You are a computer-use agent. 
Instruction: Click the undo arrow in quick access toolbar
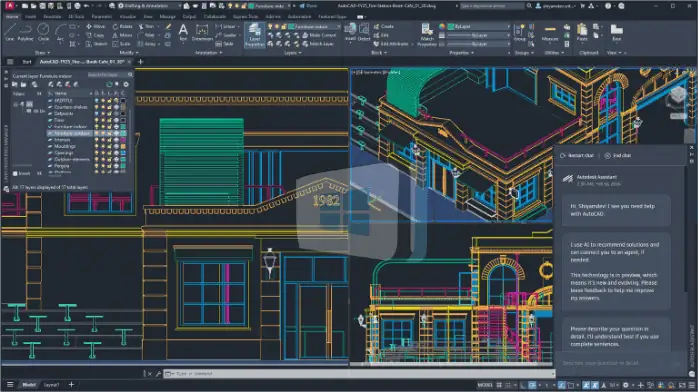point(86,6)
